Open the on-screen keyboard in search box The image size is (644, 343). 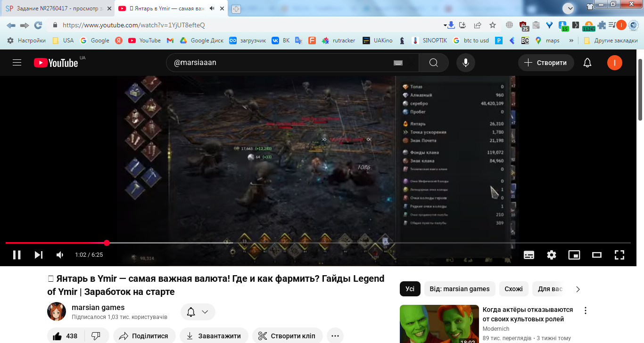(398, 63)
